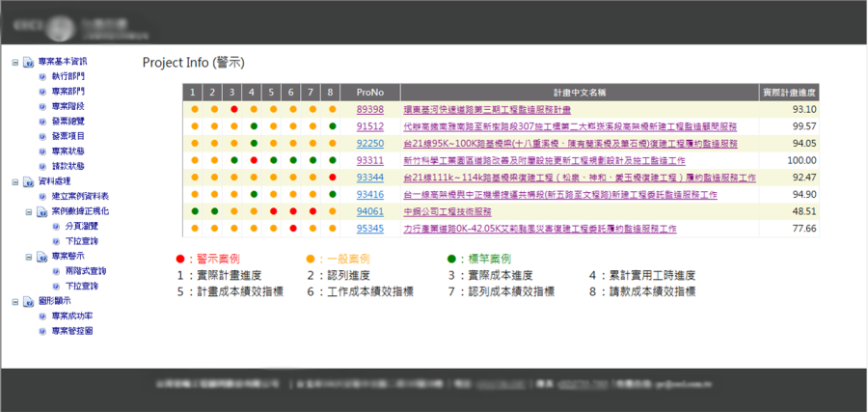Click the red 警示案例 legend dot
The height and width of the screenshot is (412, 868).
[x=179, y=260]
